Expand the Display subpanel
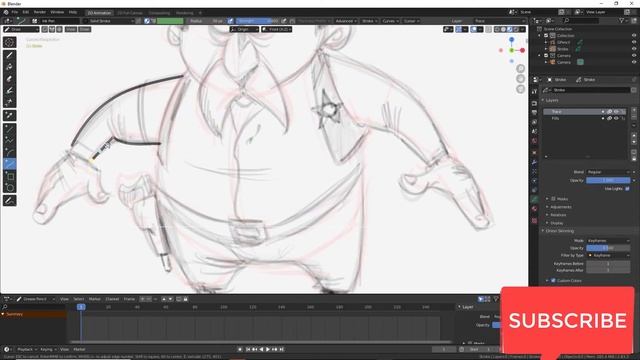The width and height of the screenshot is (640, 360). 547,223
